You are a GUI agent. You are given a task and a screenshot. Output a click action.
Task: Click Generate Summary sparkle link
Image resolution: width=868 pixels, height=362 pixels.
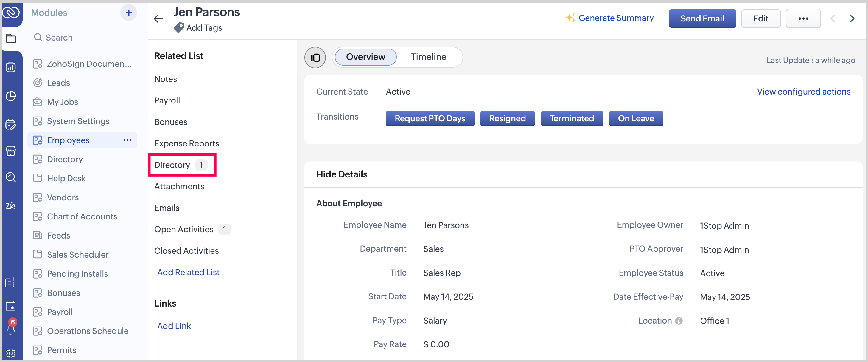(609, 18)
